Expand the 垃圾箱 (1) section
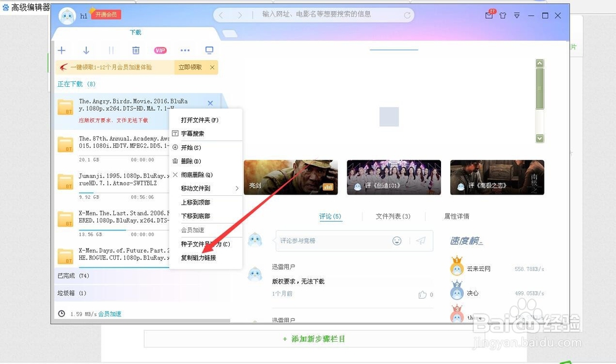Viewport: 616px width, 364px height. pyautogui.click(x=72, y=293)
